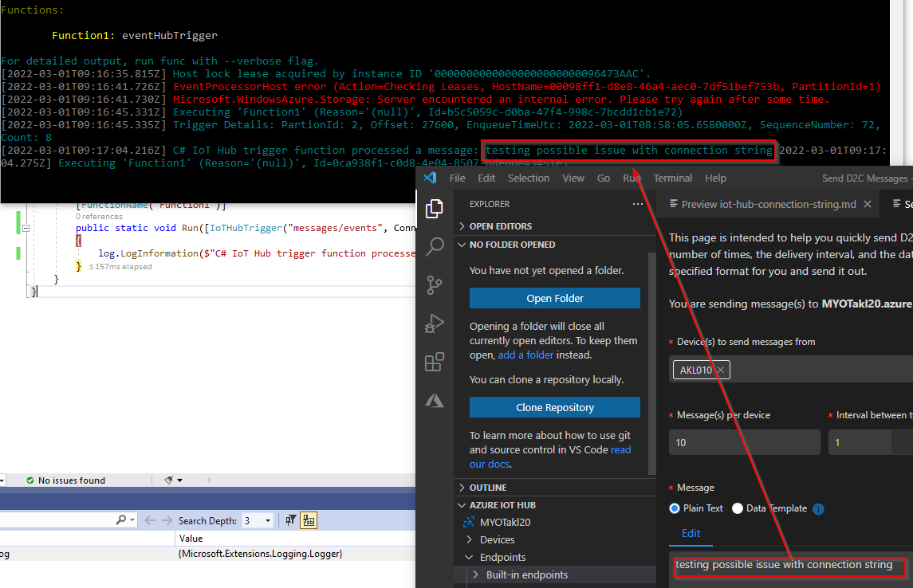Click the search magnifier in Visual Studio

[x=121, y=520]
